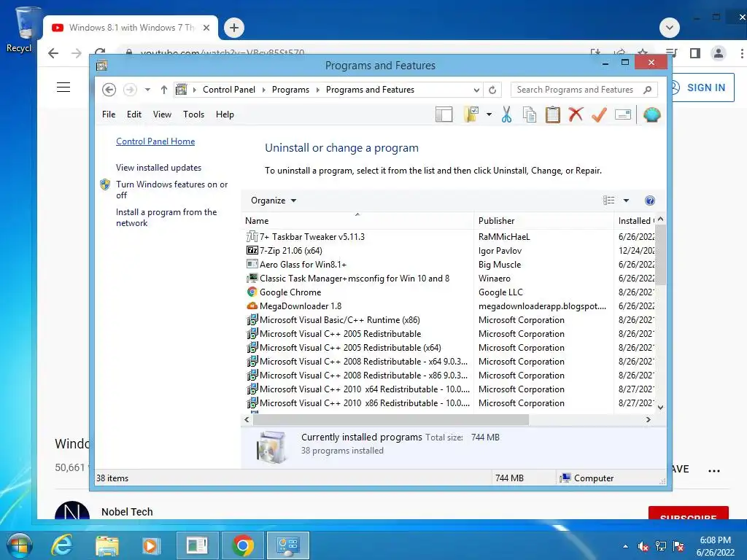Expand the view options dropdown arrow
Screen dimensions: 747x560
pos(626,201)
